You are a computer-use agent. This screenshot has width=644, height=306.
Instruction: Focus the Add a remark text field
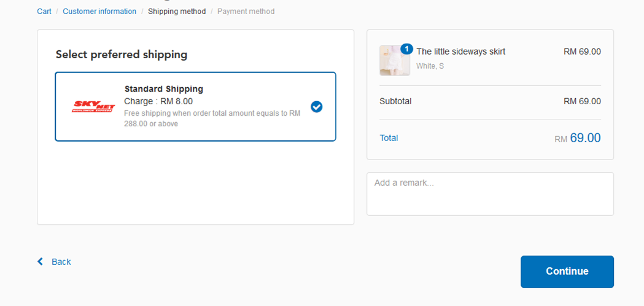click(x=490, y=194)
